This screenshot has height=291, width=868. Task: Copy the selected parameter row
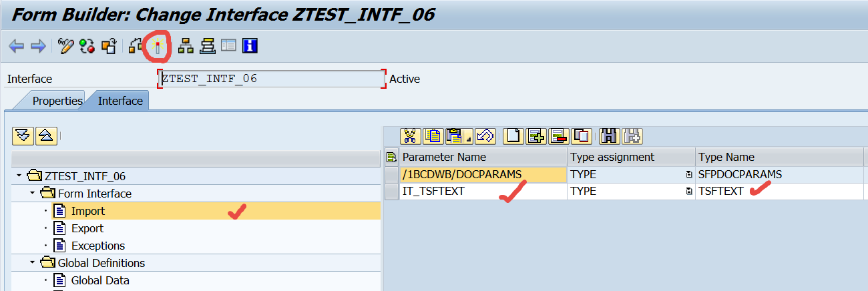click(x=433, y=136)
